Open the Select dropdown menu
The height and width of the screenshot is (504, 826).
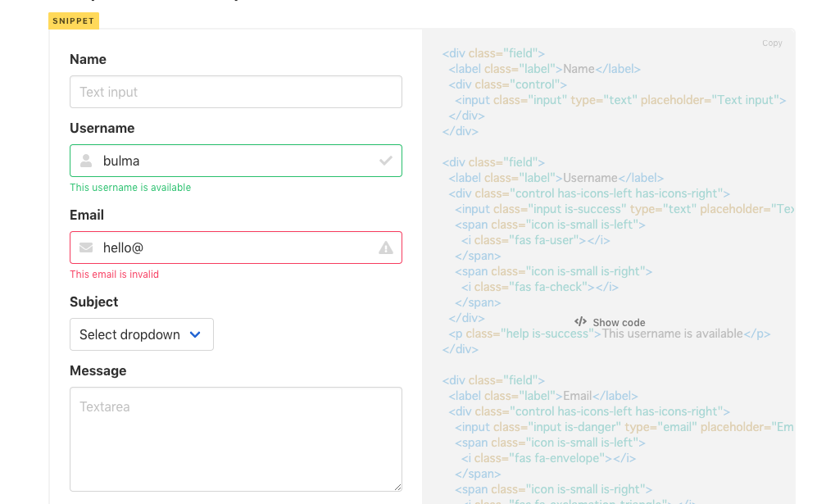coord(141,334)
